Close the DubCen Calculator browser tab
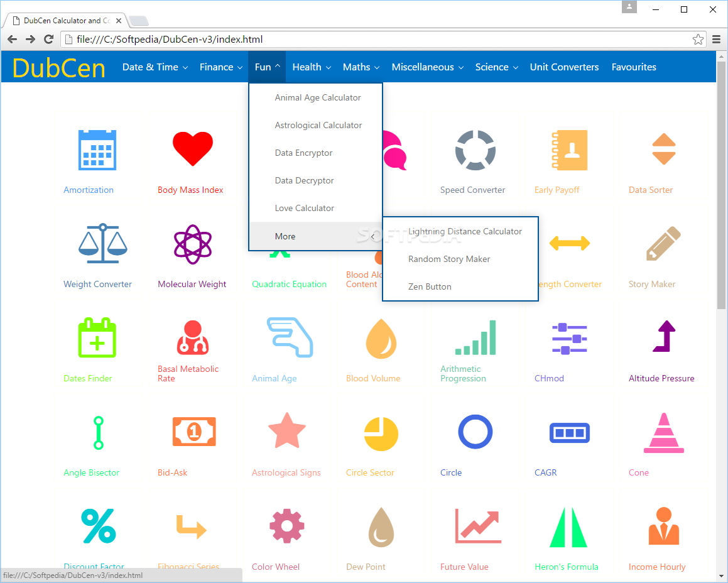Image resolution: width=728 pixels, height=583 pixels. coord(119,21)
